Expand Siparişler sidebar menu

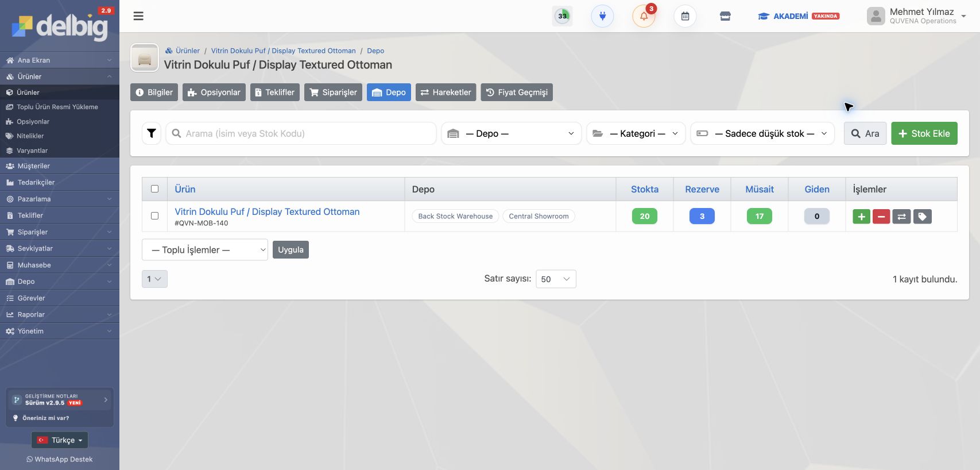tap(60, 232)
